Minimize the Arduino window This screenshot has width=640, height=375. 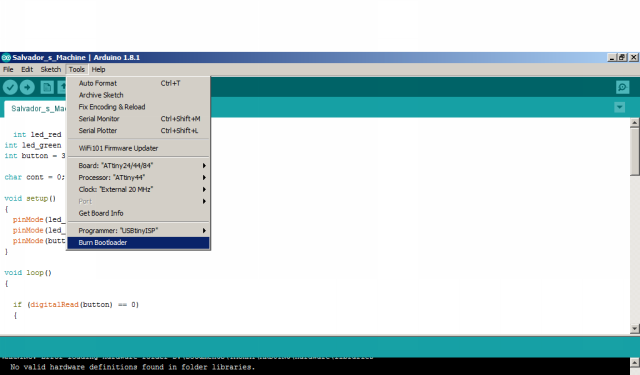coord(611,58)
